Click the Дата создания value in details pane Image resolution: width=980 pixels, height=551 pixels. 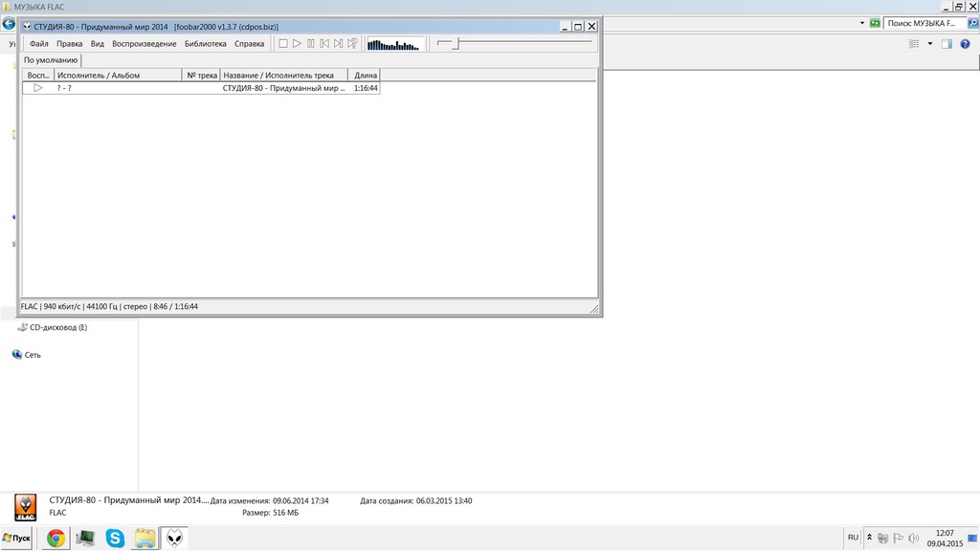(444, 501)
